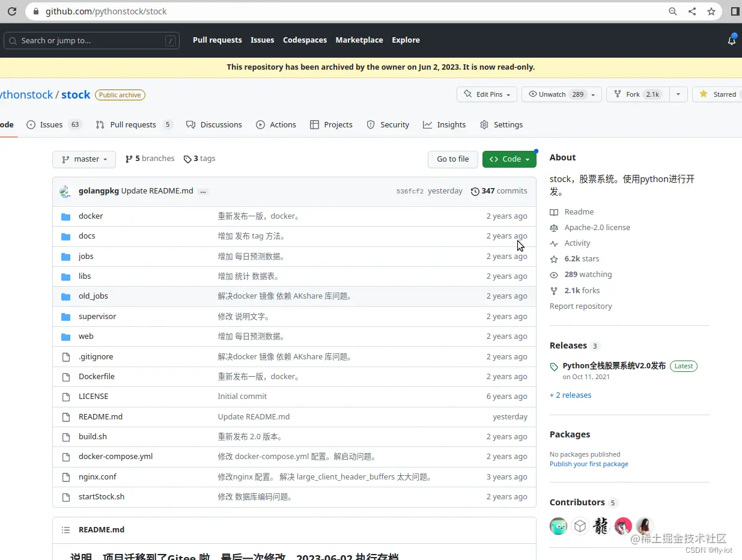
Task: Click the zoom magnifier icon in address bar
Action: click(673, 11)
